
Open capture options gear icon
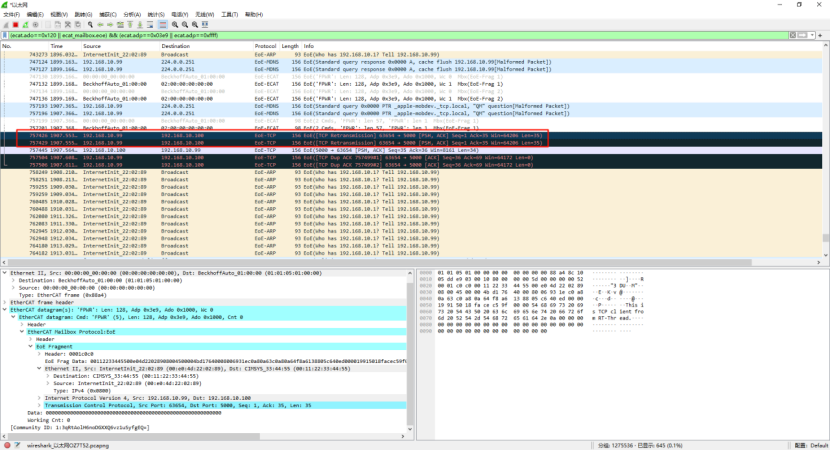click(x=35, y=24)
